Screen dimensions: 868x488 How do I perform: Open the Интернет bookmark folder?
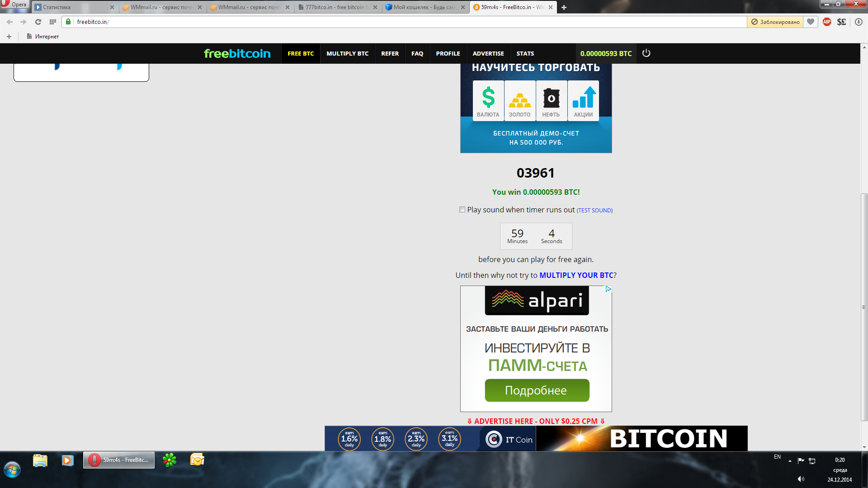pyautogui.click(x=43, y=37)
